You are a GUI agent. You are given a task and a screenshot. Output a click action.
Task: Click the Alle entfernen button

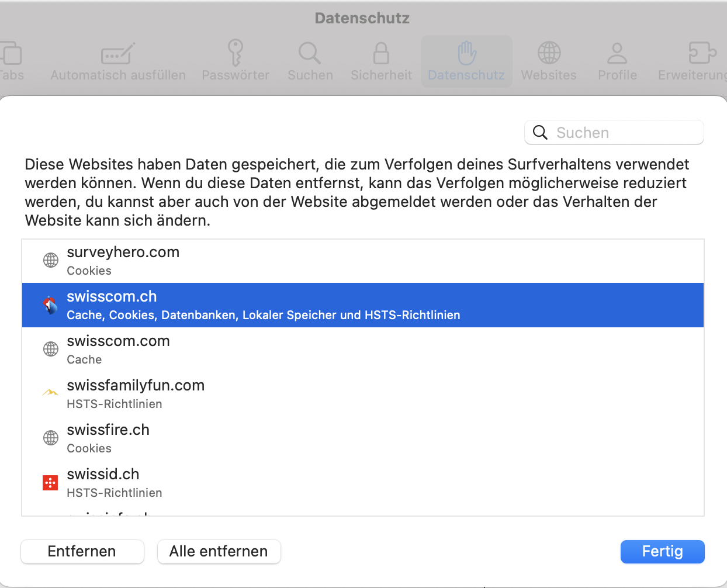[x=219, y=552]
